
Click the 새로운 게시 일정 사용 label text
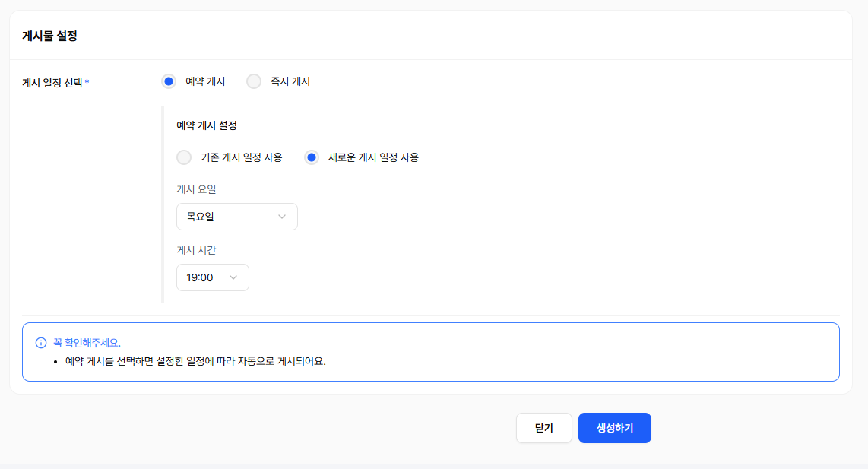373,157
